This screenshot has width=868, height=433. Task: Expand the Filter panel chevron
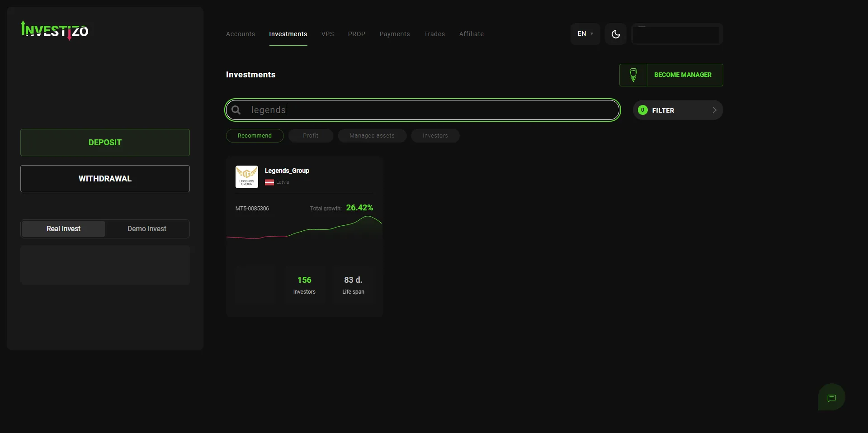[714, 110]
